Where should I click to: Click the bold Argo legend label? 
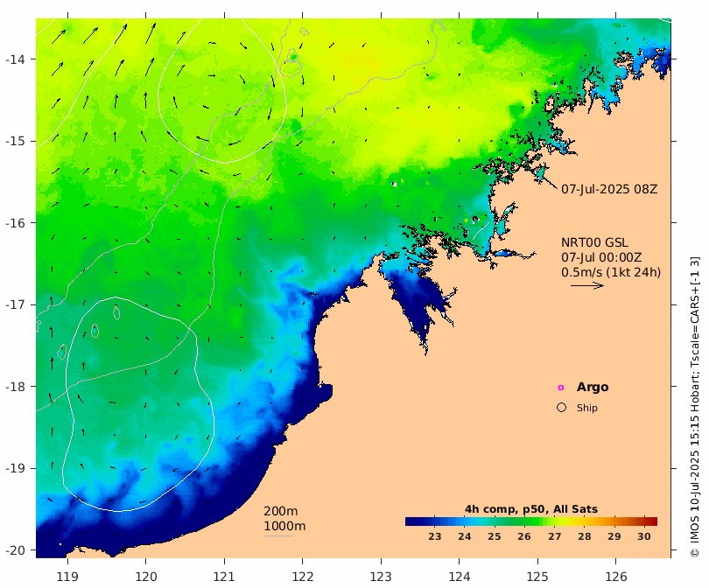coord(593,387)
